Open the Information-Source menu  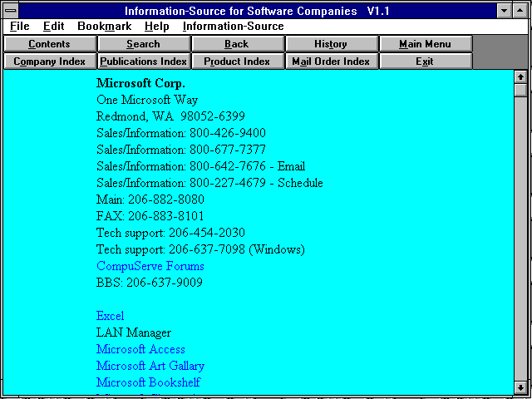233,26
